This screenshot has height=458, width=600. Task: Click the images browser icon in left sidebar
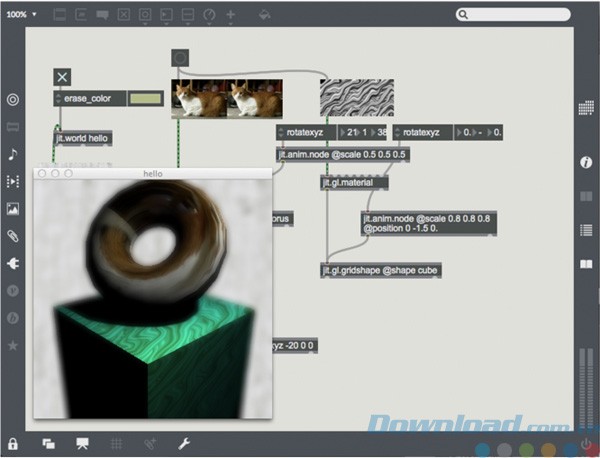click(x=13, y=209)
